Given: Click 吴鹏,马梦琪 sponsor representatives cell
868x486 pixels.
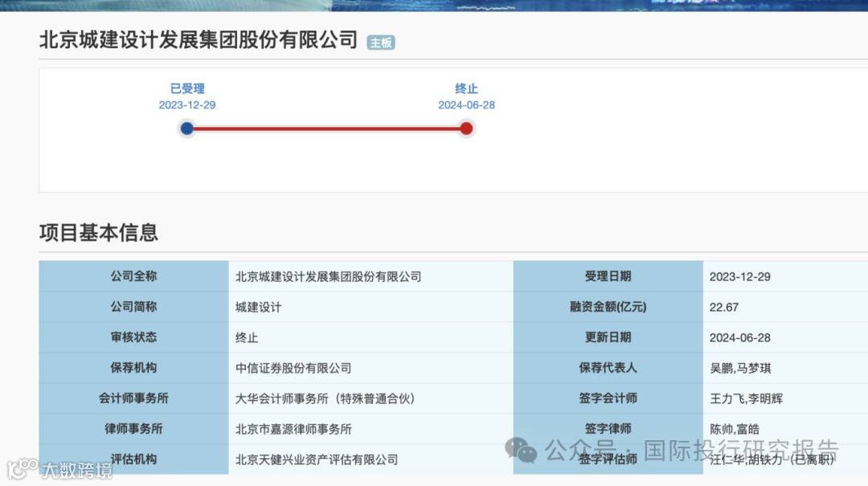Looking at the screenshot, I should click(785, 368).
